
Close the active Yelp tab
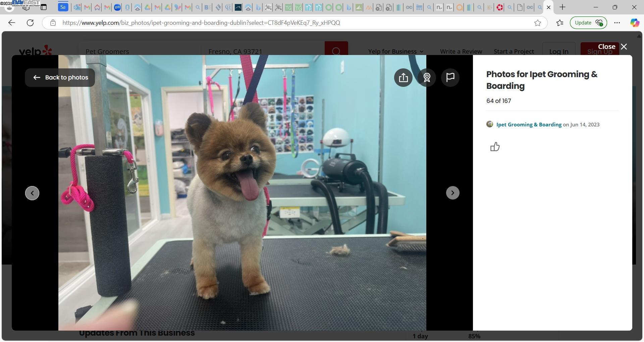[549, 7]
